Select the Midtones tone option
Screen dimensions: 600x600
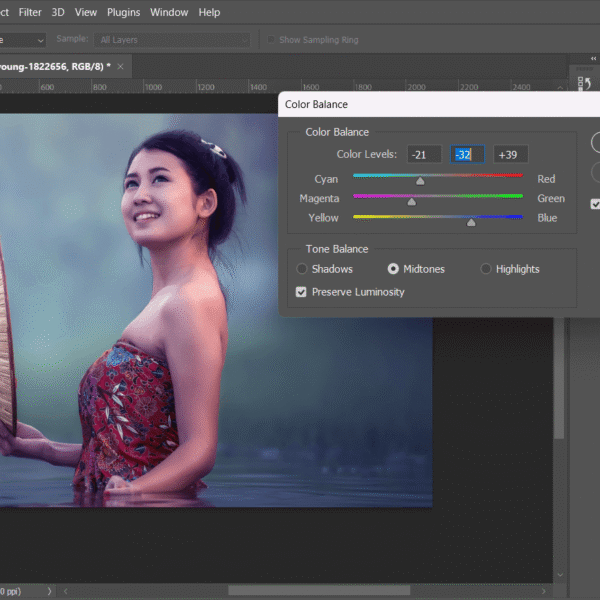393,269
